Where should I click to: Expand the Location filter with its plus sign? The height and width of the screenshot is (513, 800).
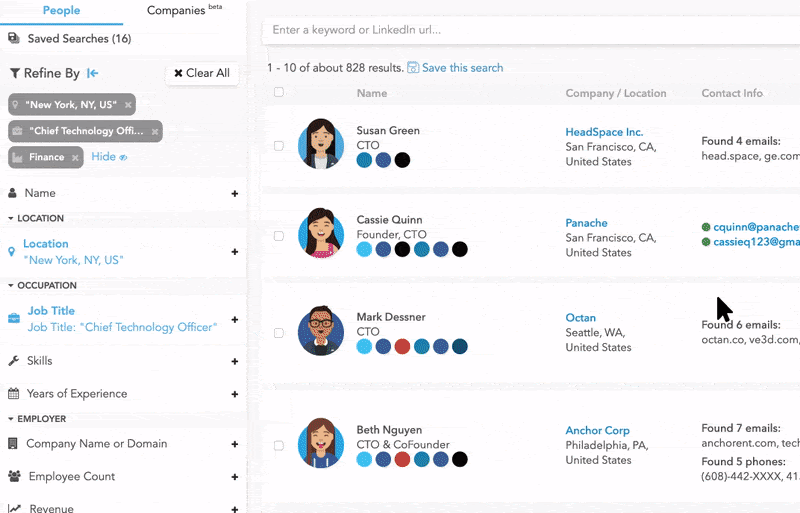click(235, 252)
